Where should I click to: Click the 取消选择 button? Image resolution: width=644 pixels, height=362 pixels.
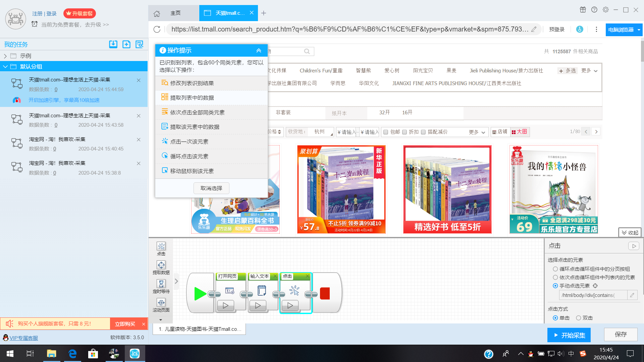211,188
